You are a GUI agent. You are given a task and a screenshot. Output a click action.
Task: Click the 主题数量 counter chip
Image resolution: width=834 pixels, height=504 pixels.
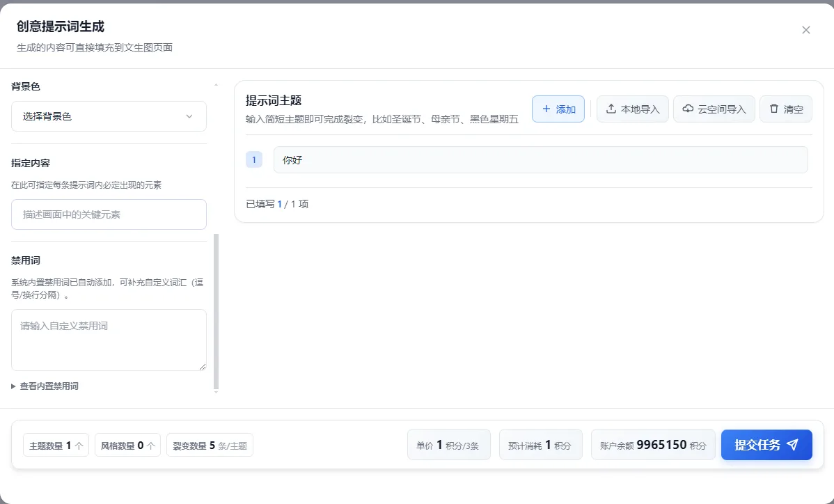click(56, 446)
